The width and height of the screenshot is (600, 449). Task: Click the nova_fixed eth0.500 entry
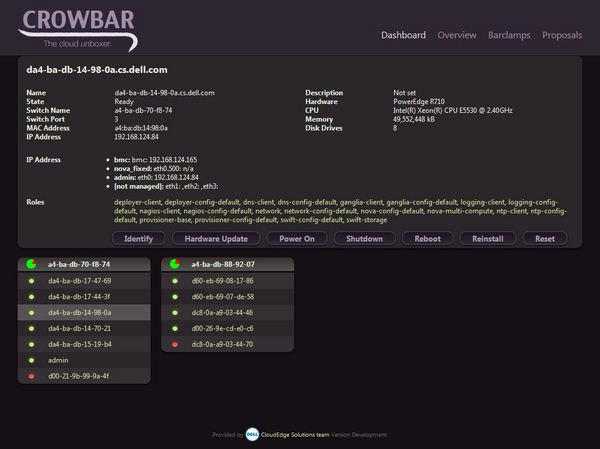point(154,168)
